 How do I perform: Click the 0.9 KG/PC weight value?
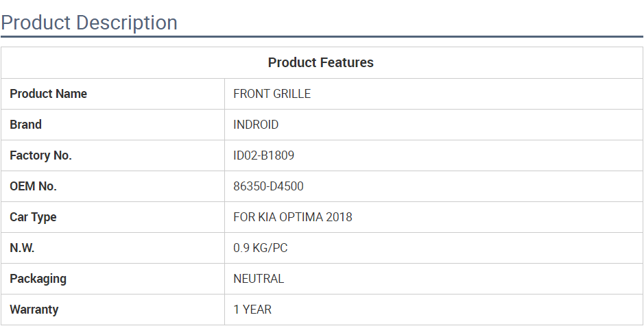[260, 248]
